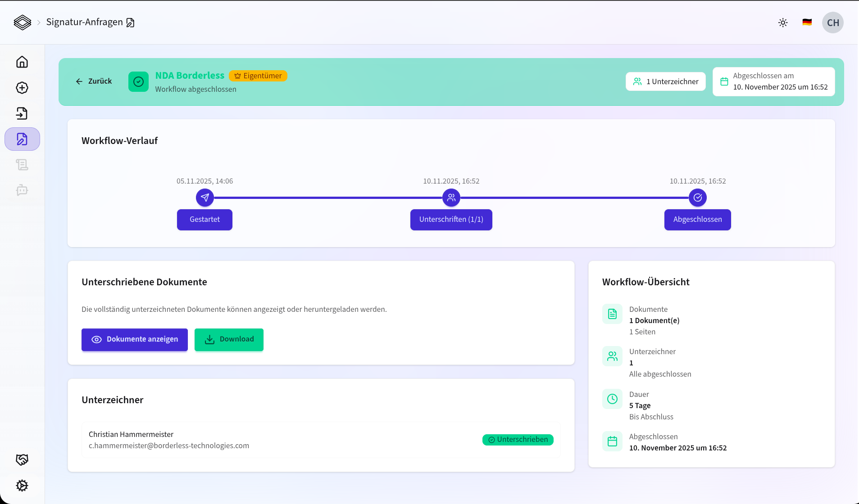Open the Home dashboard in the sidebar
The width and height of the screenshot is (859, 504).
pos(22,62)
